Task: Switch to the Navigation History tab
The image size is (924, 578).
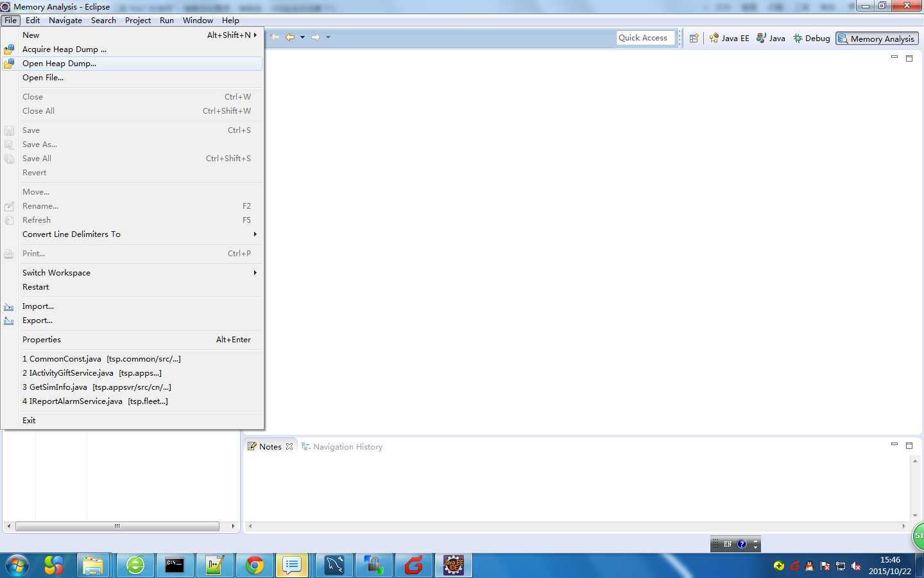Action: click(342, 446)
